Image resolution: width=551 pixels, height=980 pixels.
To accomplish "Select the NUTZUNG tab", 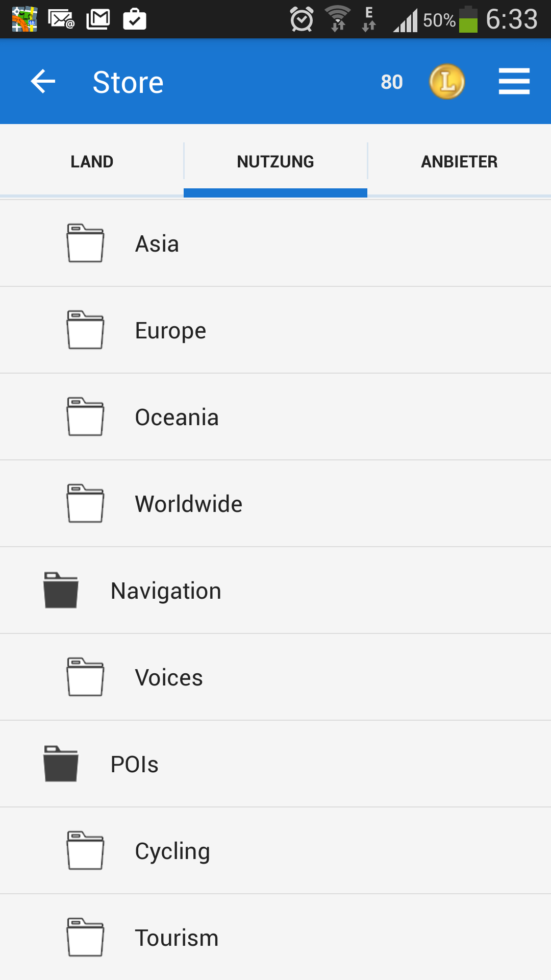I will pos(275,162).
